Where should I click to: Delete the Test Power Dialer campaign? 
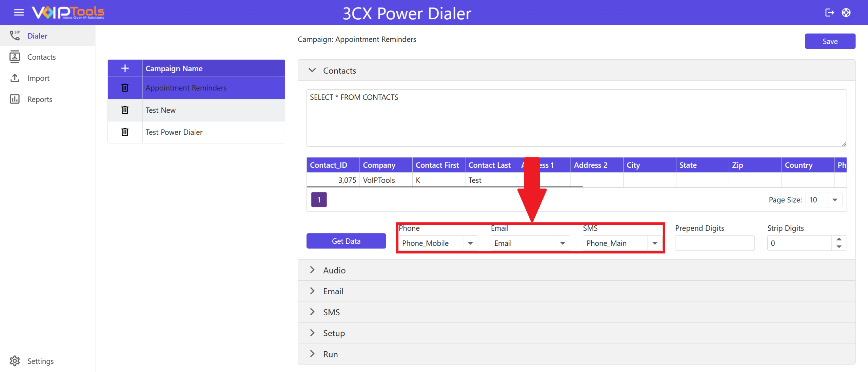pyautogui.click(x=125, y=132)
